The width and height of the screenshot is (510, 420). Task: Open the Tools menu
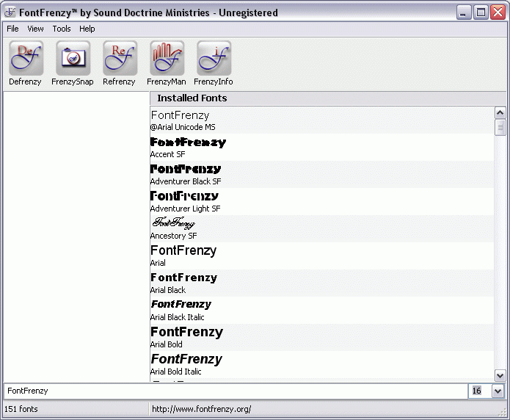pos(62,29)
